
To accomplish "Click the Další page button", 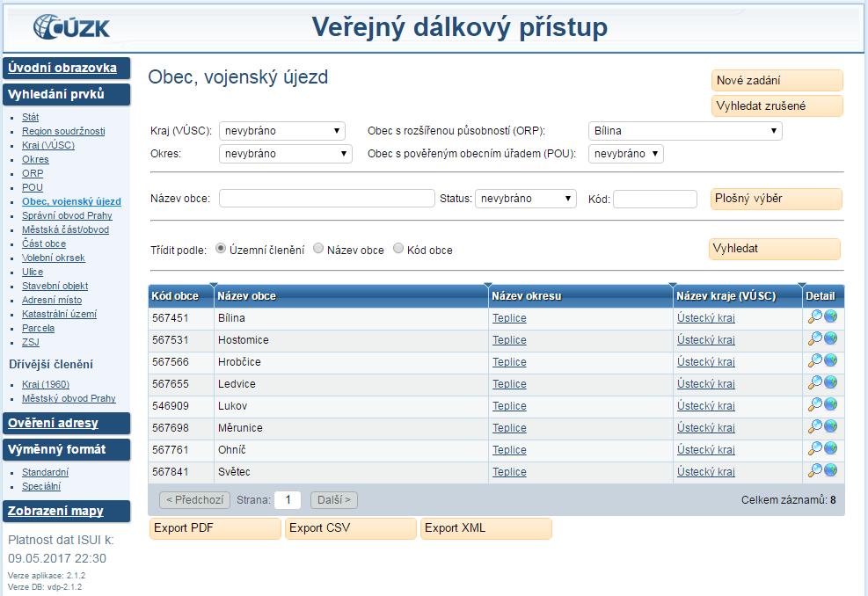I will [334, 500].
